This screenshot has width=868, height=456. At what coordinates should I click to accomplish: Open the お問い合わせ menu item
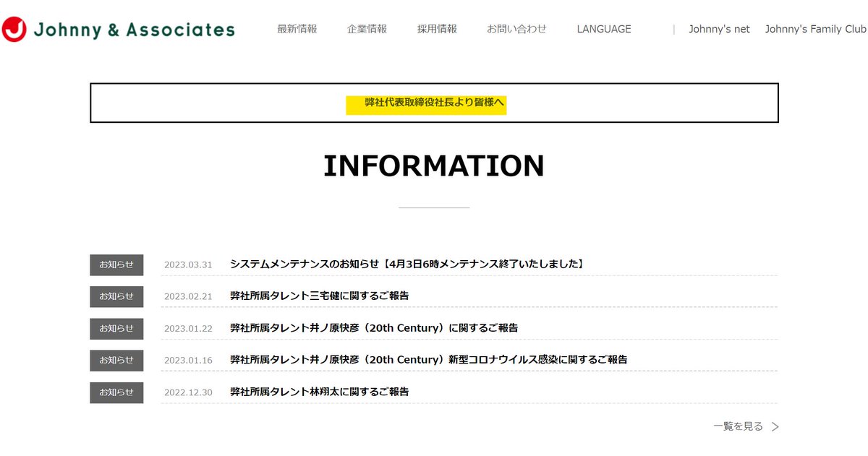point(516,29)
